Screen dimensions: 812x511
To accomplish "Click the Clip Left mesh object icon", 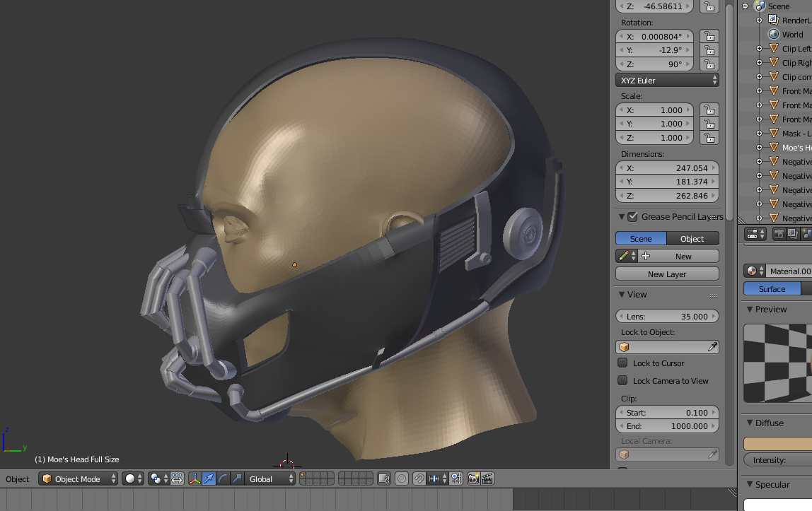I will pos(774,49).
